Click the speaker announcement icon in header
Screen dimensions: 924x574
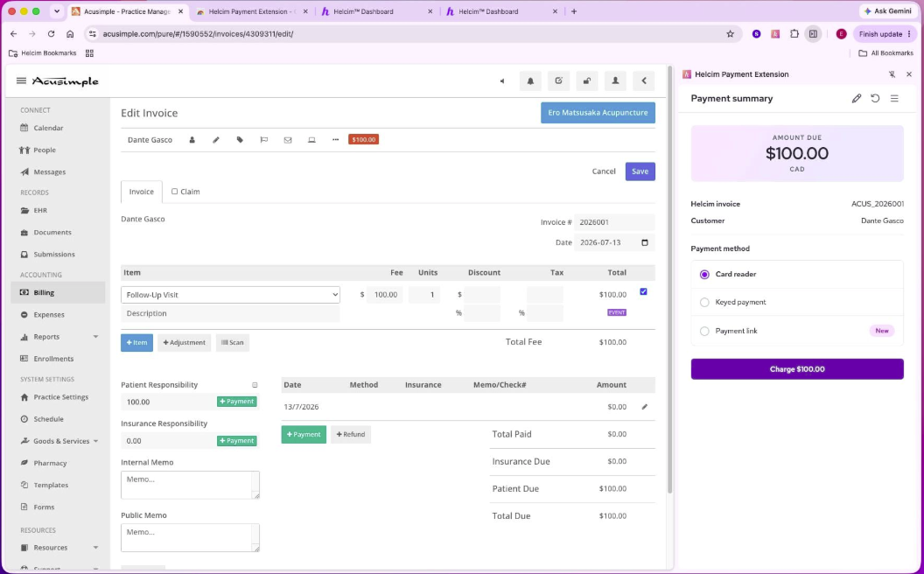(x=502, y=81)
